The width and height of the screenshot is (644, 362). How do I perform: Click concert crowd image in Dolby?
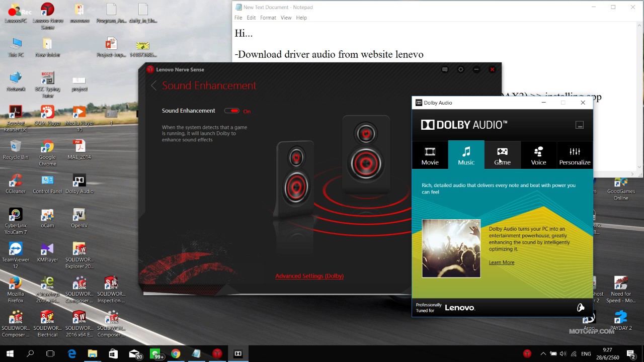click(x=451, y=248)
